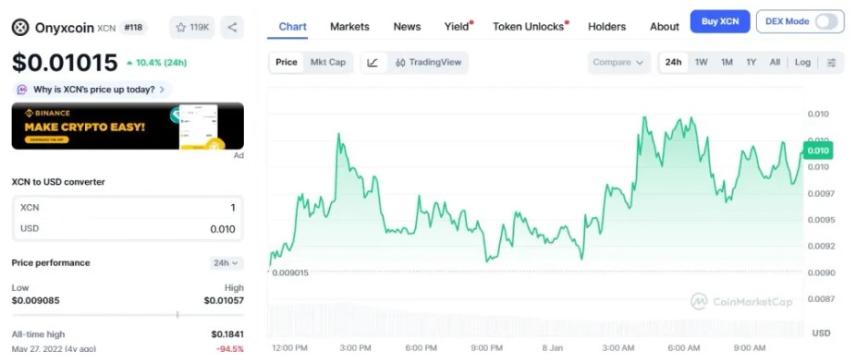Expand Why is XCN's price up today
The image size is (868, 363).
(92, 90)
